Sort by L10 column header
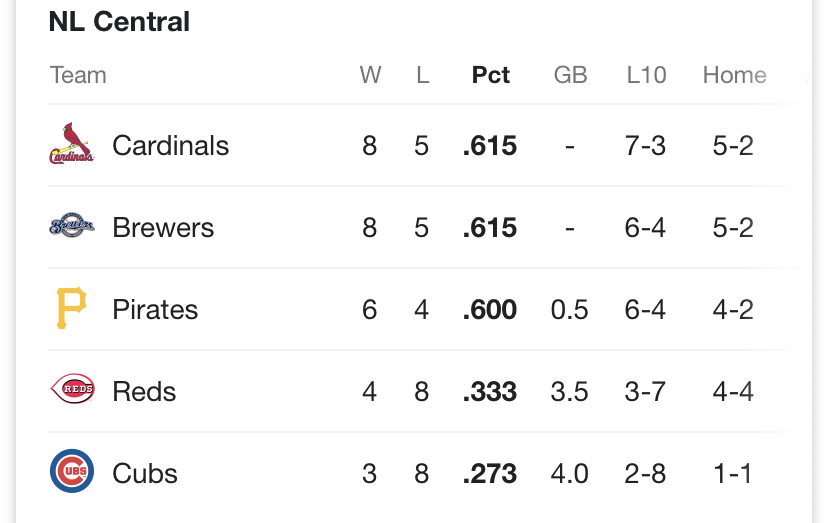Image resolution: width=828 pixels, height=523 pixels. [x=646, y=75]
